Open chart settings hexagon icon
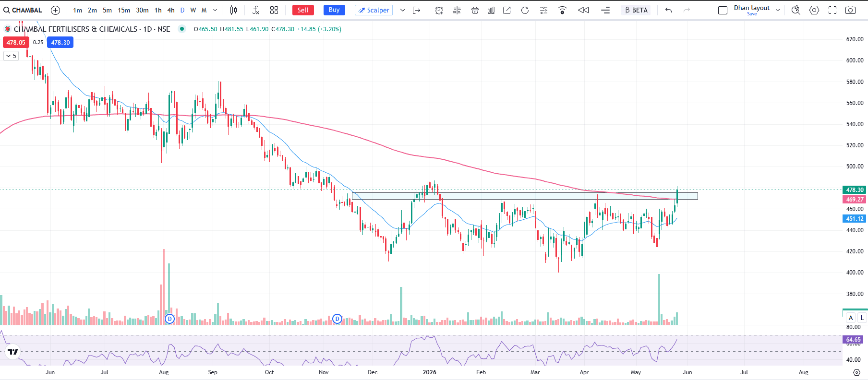 coord(814,10)
